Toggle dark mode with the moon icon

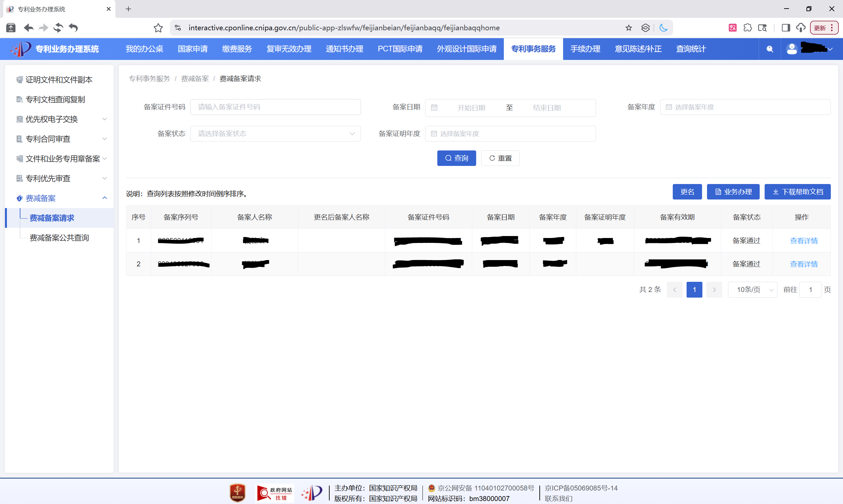(x=664, y=28)
